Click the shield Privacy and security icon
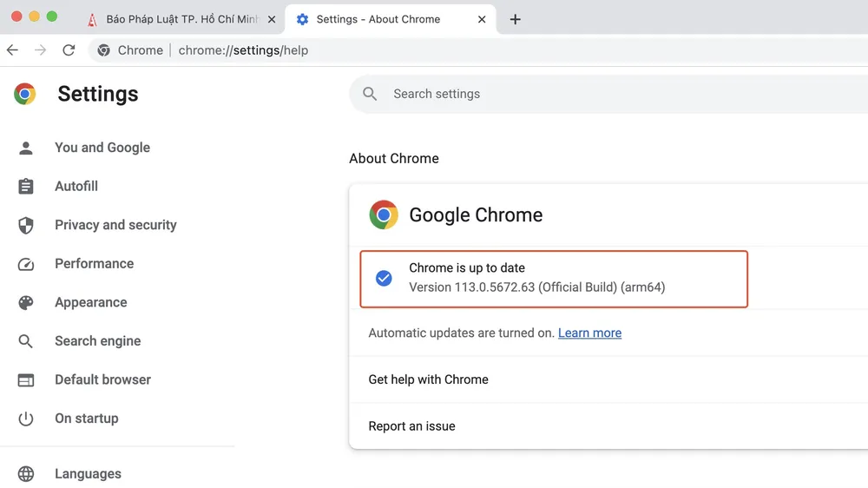868x488 pixels. [25, 226]
